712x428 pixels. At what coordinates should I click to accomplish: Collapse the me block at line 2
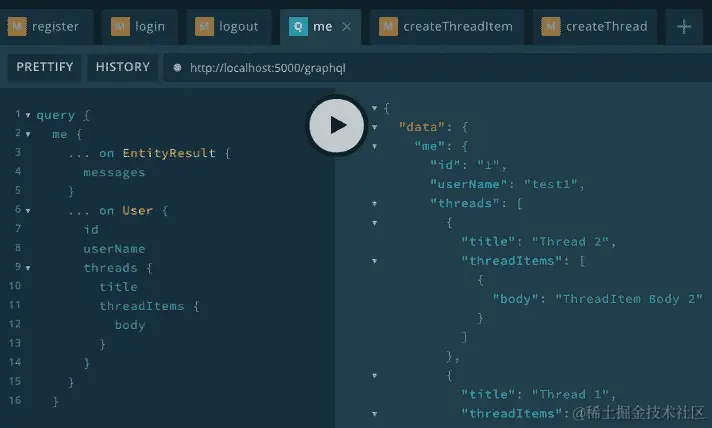coord(28,134)
